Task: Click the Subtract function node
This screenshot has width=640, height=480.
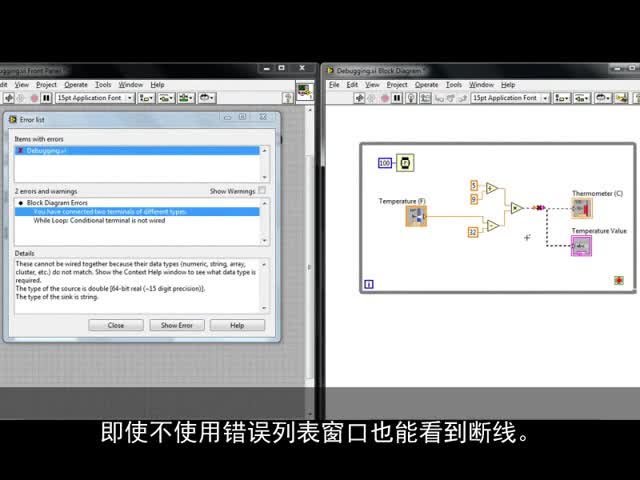Action: click(493, 225)
